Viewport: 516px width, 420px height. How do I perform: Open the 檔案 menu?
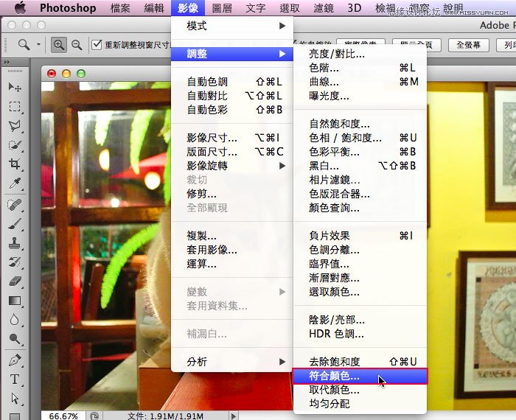[120, 8]
